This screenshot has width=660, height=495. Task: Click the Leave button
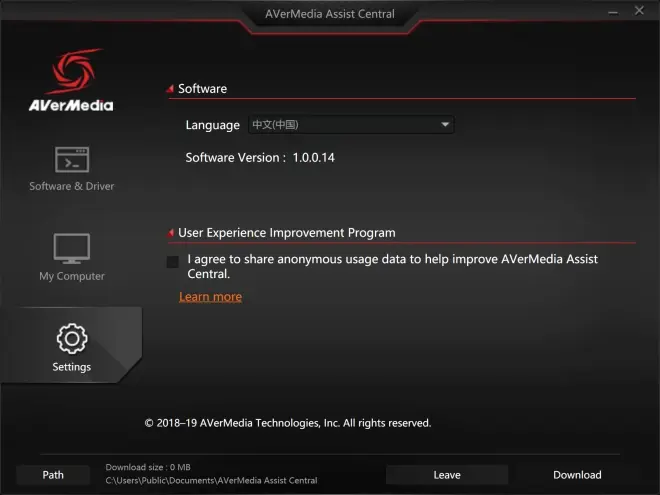[x=447, y=475]
